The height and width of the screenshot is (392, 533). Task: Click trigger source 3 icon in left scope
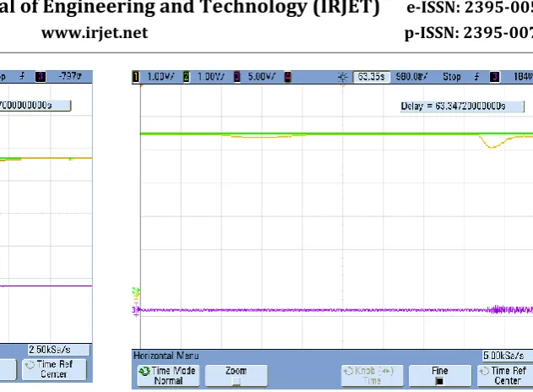[x=41, y=77]
